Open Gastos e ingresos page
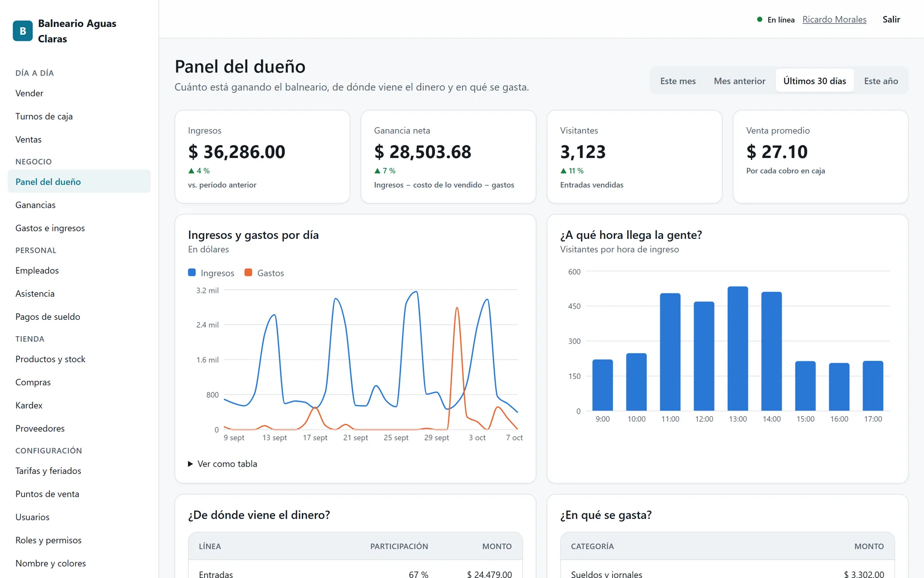The width and height of the screenshot is (924, 578). point(79,228)
